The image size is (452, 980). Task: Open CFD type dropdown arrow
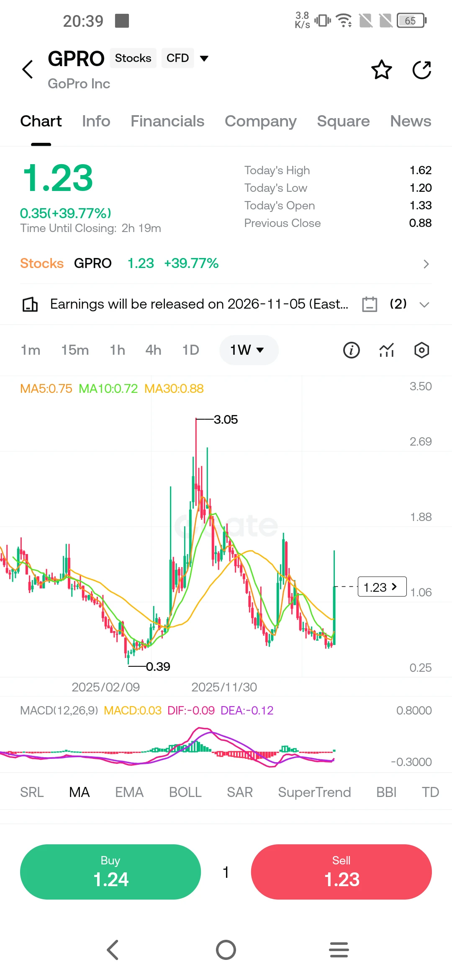(204, 58)
